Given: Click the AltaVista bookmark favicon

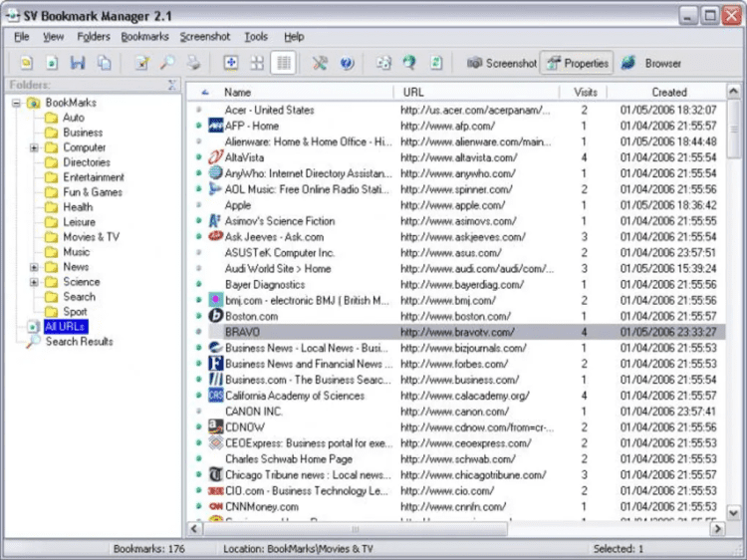Looking at the screenshot, I should point(215,157).
